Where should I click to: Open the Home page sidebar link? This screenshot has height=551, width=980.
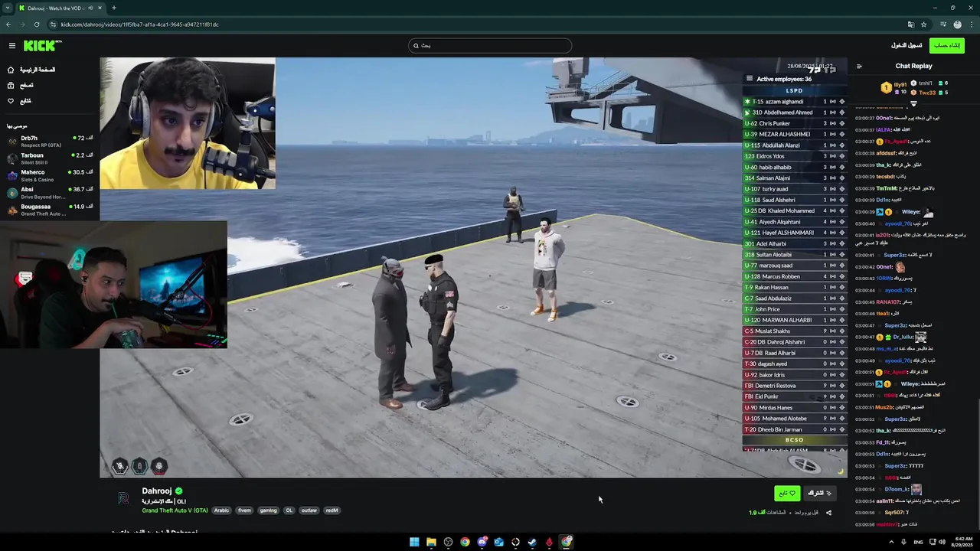(x=31, y=70)
